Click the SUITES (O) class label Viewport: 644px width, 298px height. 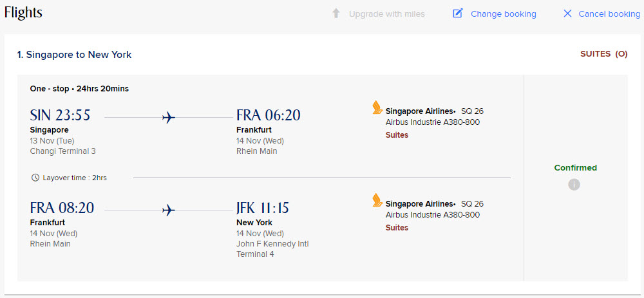point(603,54)
